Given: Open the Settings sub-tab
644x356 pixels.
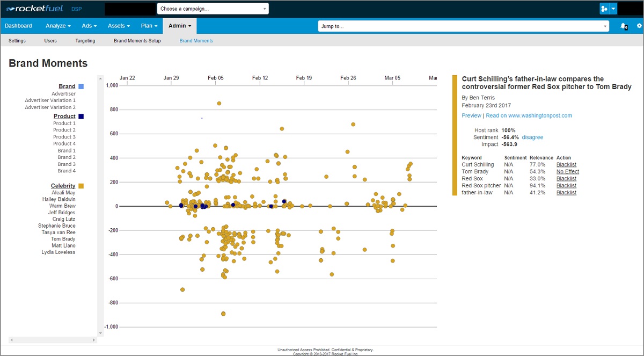Looking at the screenshot, I should click(17, 41).
